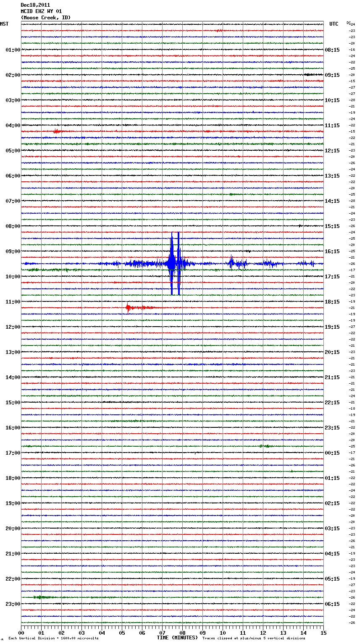Click the MST time label 11:00

(13, 302)
